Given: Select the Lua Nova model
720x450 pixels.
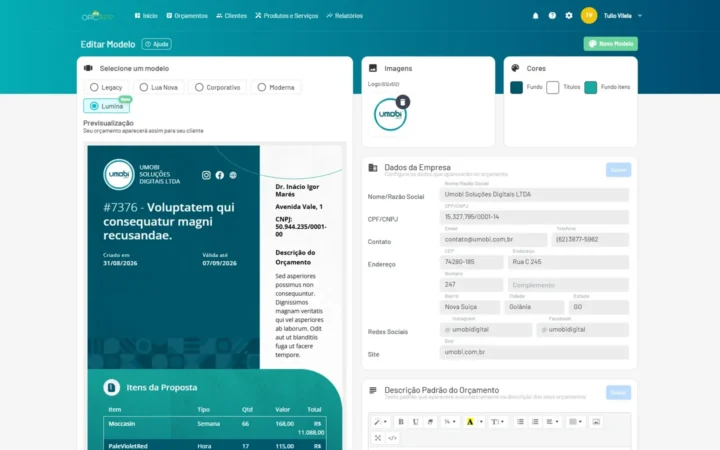Looking at the screenshot, I should 159,87.
